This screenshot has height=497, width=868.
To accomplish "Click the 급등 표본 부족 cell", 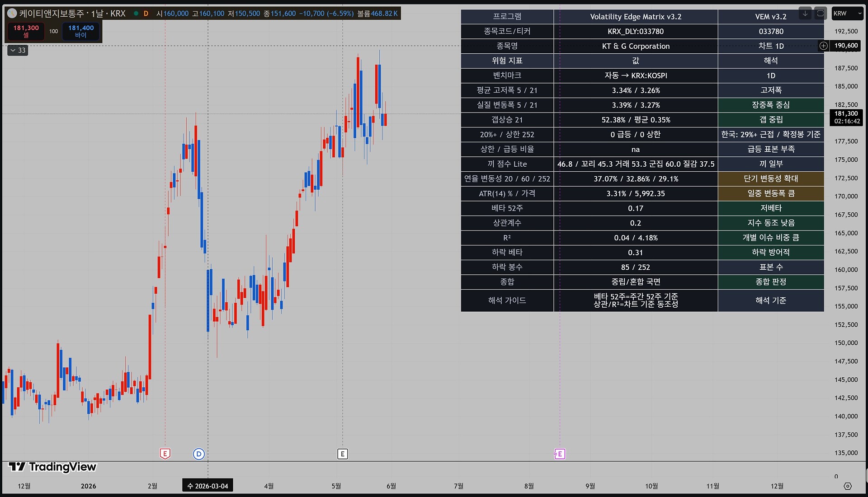I will tap(771, 149).
